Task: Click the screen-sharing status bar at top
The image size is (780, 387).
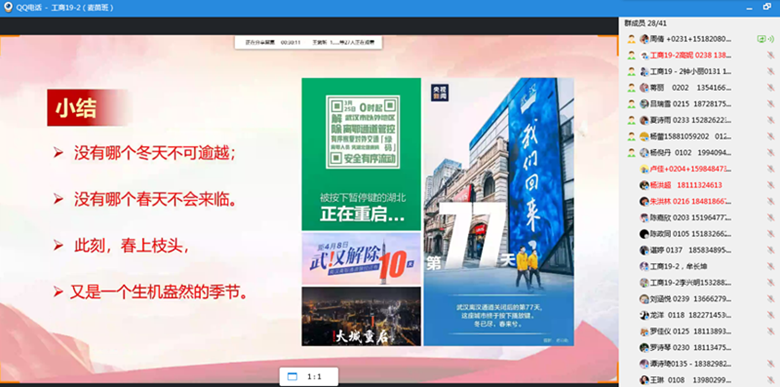Action: coord(308,43)
